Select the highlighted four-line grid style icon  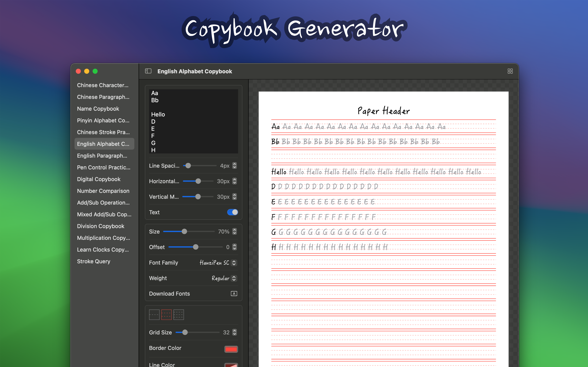(x=166, y=314)
